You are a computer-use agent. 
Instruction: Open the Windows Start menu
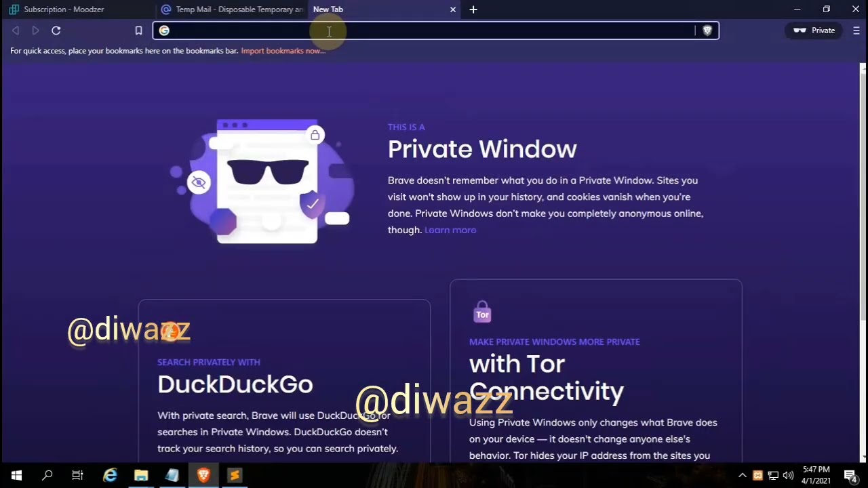pyautogui.click(x=16, y=475)
